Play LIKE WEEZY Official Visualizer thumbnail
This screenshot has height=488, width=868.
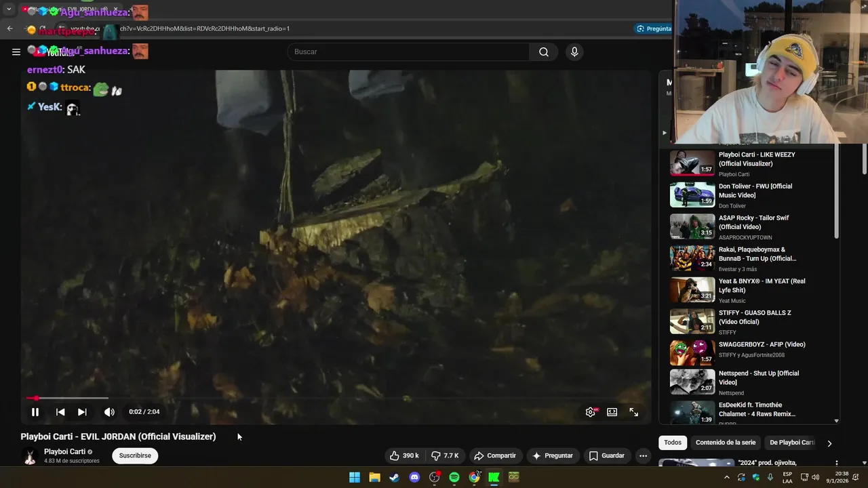click(x=692, y=163)
